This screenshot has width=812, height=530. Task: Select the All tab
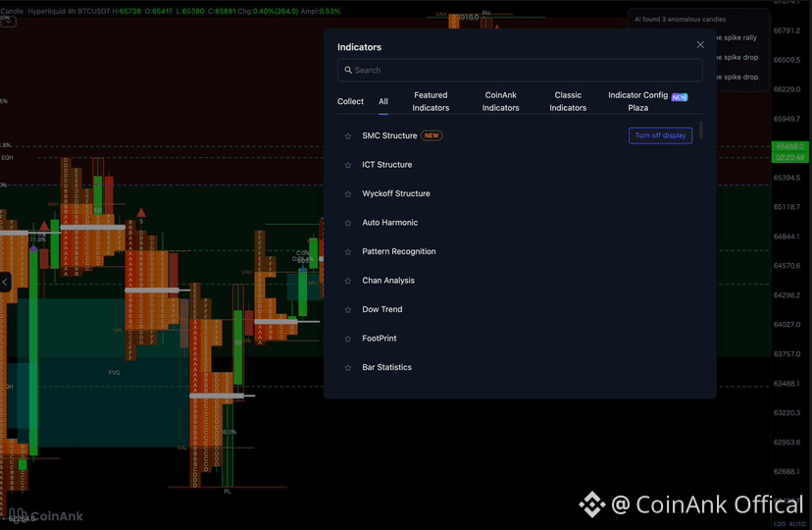(x=383, y=101)
